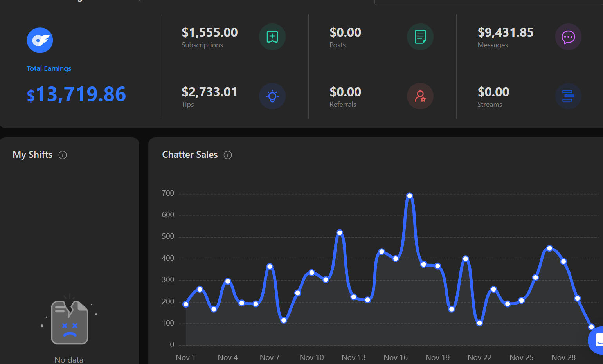Click the Streams label
603x364 pixels.
click(x=490, y=105)
